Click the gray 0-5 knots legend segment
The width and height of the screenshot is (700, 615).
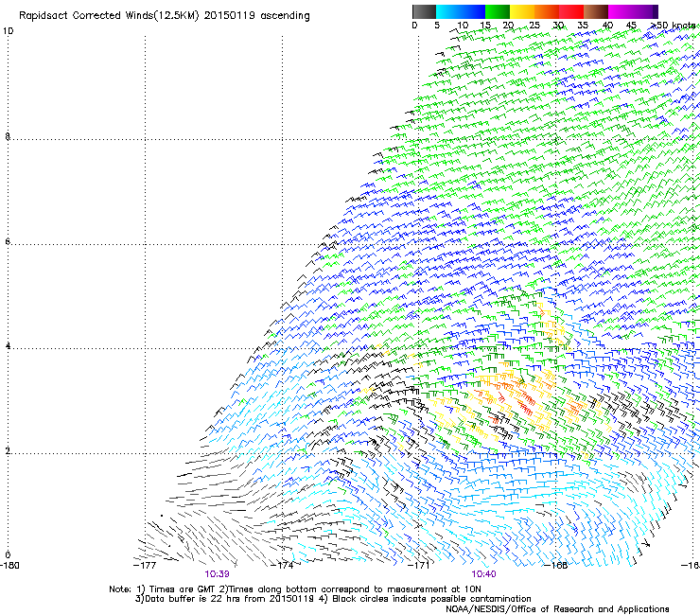(424, 11)
